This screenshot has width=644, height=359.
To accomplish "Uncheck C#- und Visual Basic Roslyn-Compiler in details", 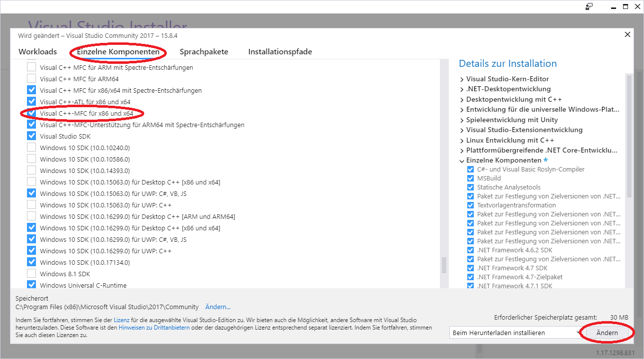I will tap(470, 170).
